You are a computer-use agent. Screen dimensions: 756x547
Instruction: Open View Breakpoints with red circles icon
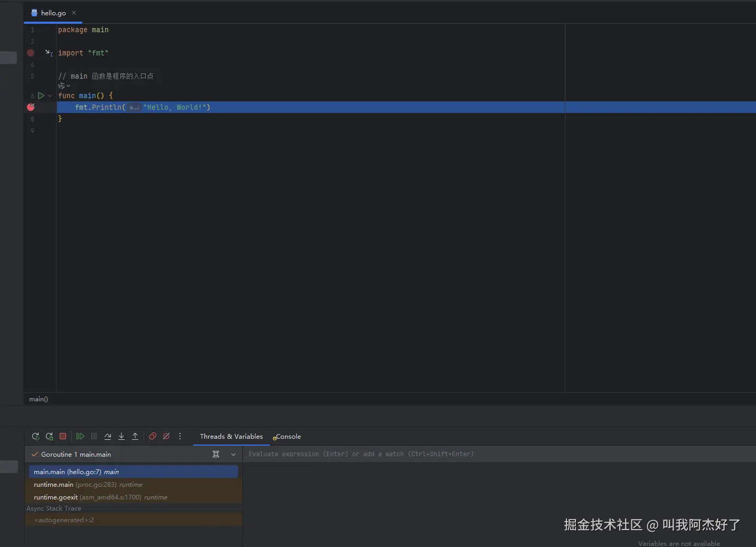153,436
